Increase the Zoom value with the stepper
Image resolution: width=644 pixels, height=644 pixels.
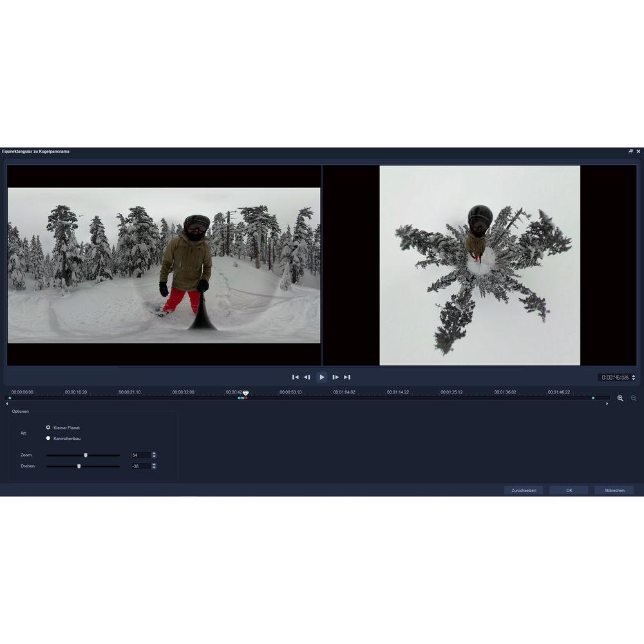click(x=153, y=453)
